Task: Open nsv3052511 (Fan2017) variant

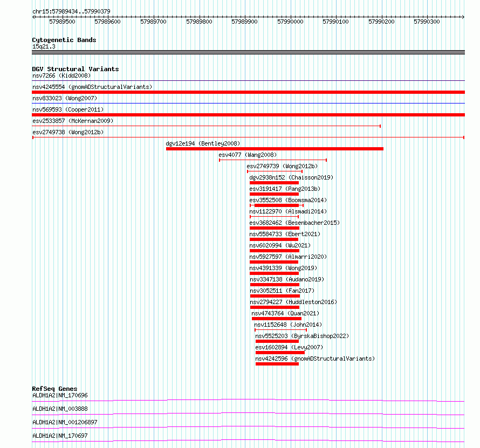Action: [282, 291]
